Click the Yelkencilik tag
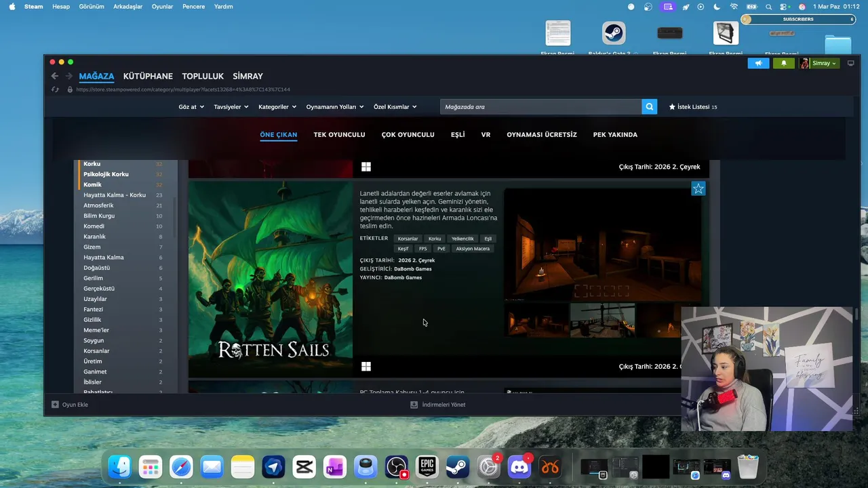 (462, 239)
